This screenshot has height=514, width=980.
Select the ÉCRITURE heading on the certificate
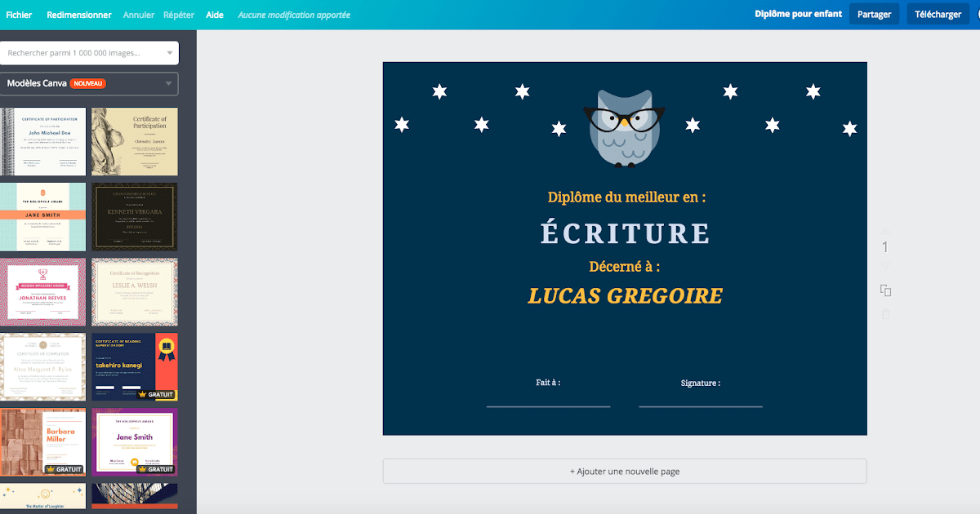tap(625, 233)
